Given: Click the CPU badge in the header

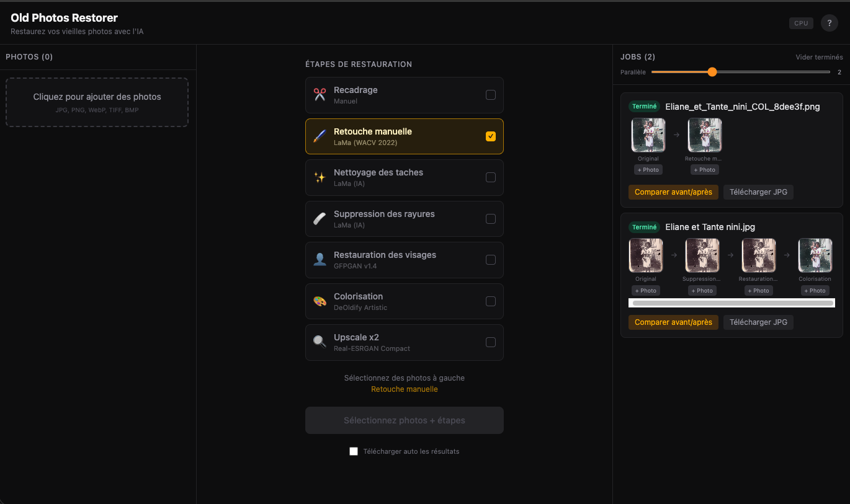Looking at the screenshot, I should (801, 23).
